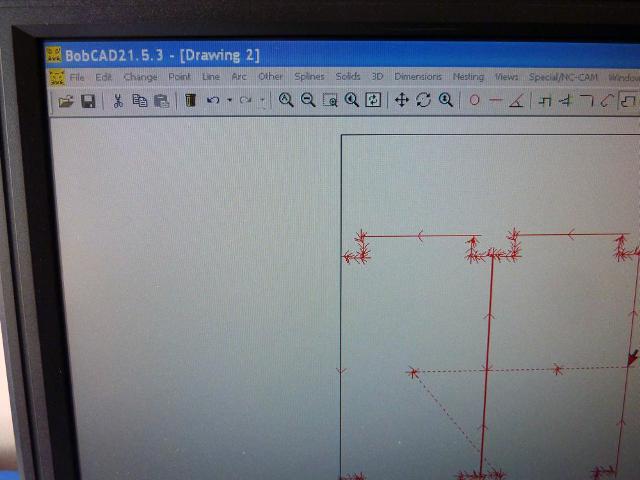Open the Solids menu

tap(348, 76)
